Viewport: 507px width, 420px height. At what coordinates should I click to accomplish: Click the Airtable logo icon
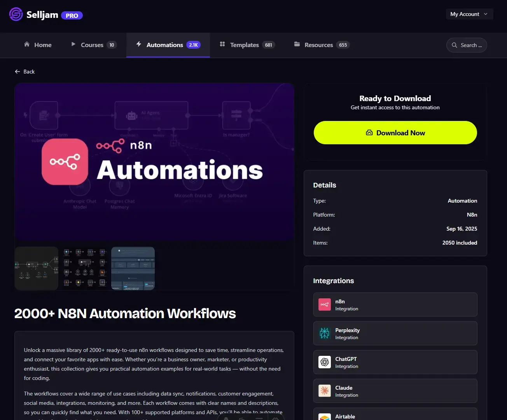[325, 417]
